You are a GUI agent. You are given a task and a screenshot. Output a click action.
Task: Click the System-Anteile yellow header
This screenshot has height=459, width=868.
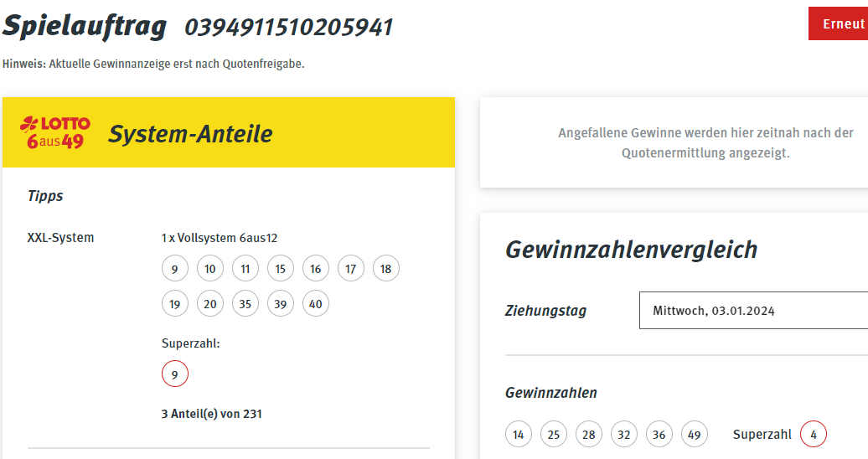tap(229, 132)
